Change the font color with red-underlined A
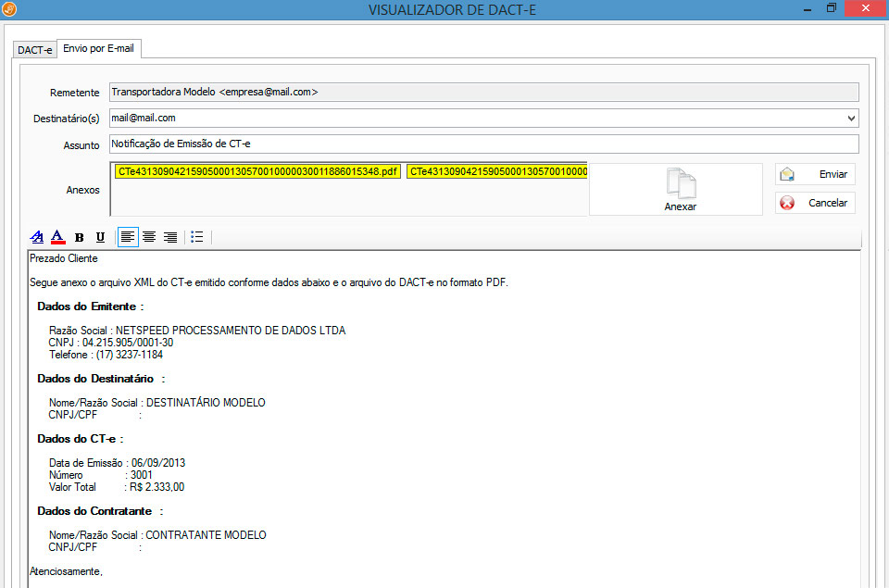The height and width of the screenshot is (588, 889). 57,237
